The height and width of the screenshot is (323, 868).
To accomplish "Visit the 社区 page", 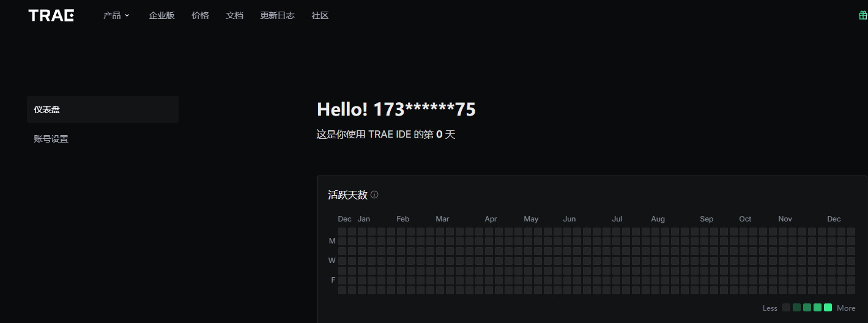I will [320, 15].
